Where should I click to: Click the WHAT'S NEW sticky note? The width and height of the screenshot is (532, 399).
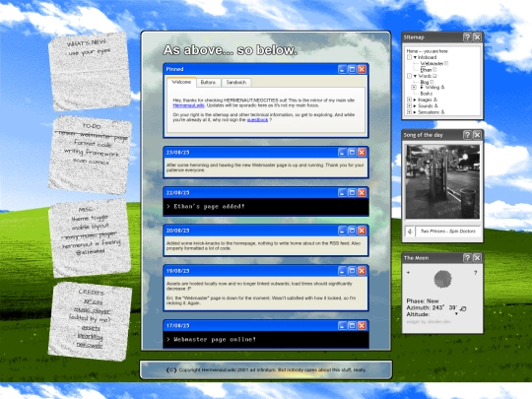click(90, 71)
